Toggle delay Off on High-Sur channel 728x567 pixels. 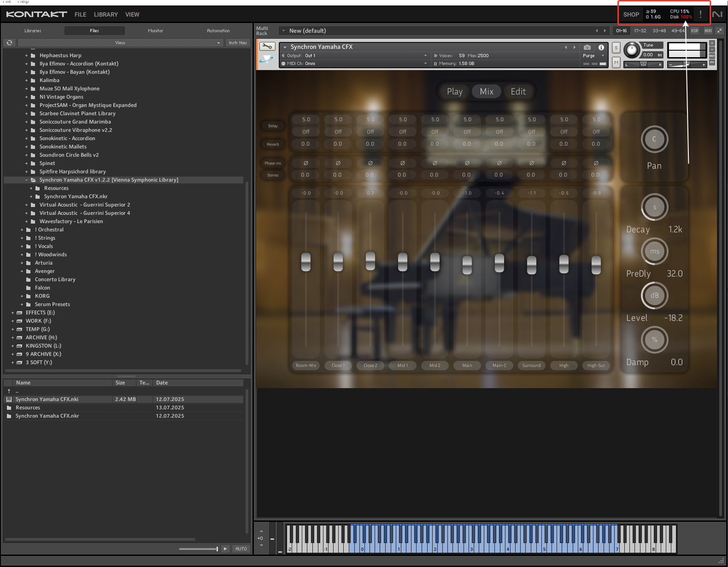click(x=596, y=132)
